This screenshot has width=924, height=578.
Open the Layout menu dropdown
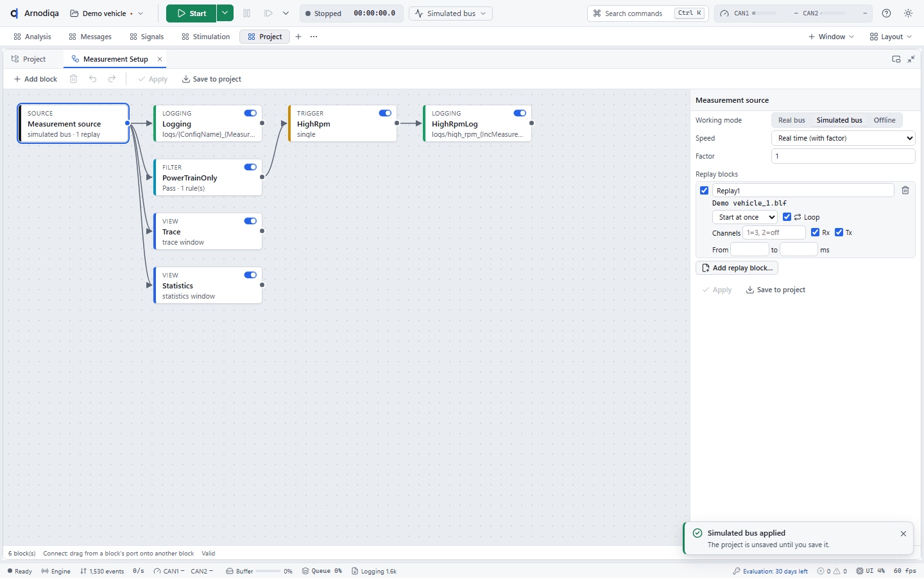point(891,37)
